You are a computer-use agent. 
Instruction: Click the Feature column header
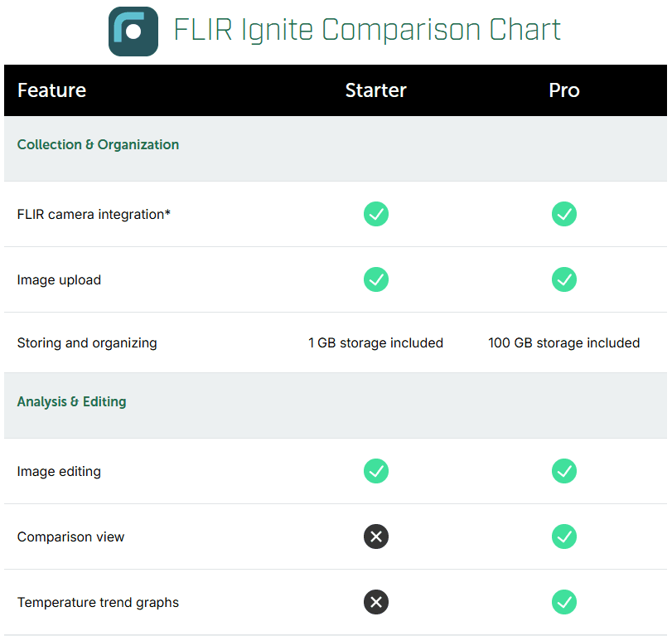[x=51, y=90]
